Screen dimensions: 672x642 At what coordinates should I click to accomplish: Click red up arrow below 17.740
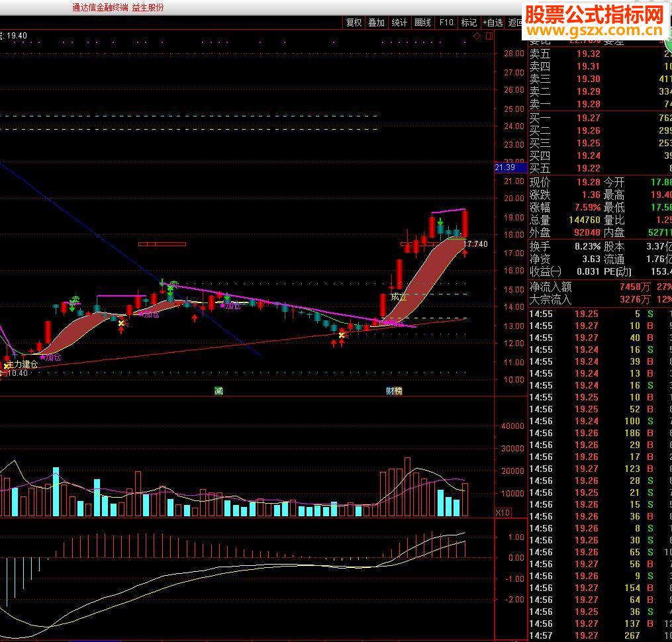(465, 253)
